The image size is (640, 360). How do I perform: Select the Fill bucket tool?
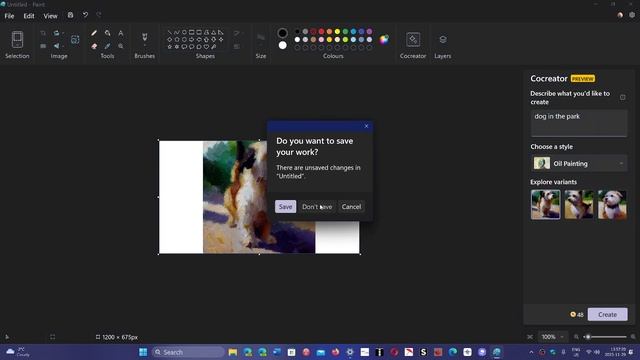pyautogui.click(x=107, y=33)
